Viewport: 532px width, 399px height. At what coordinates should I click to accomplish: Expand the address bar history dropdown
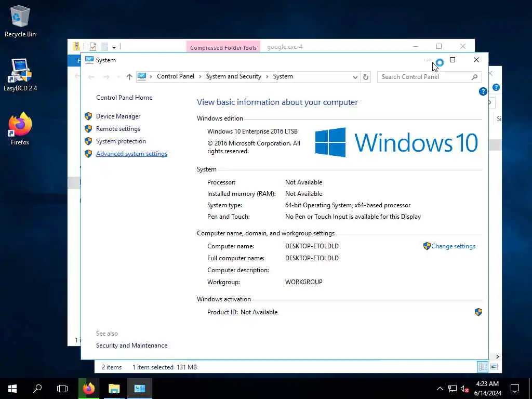(x=355, y=77)
